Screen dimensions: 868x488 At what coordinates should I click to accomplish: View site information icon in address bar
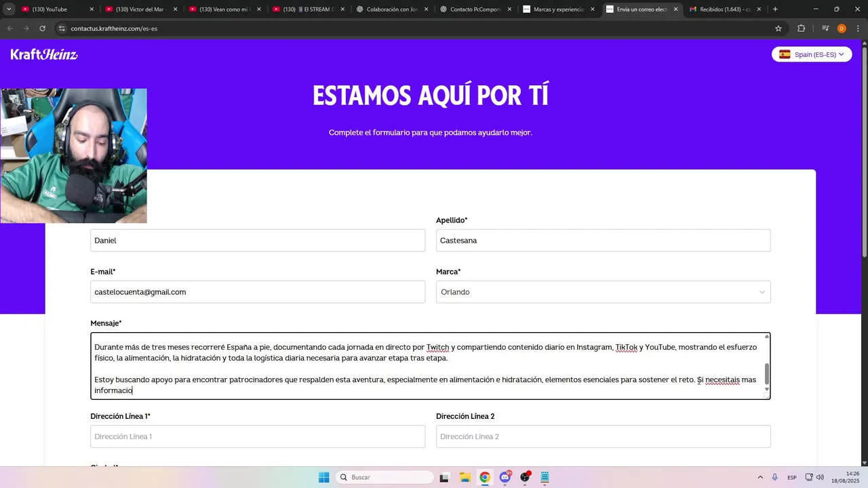[x=62, y=28]
